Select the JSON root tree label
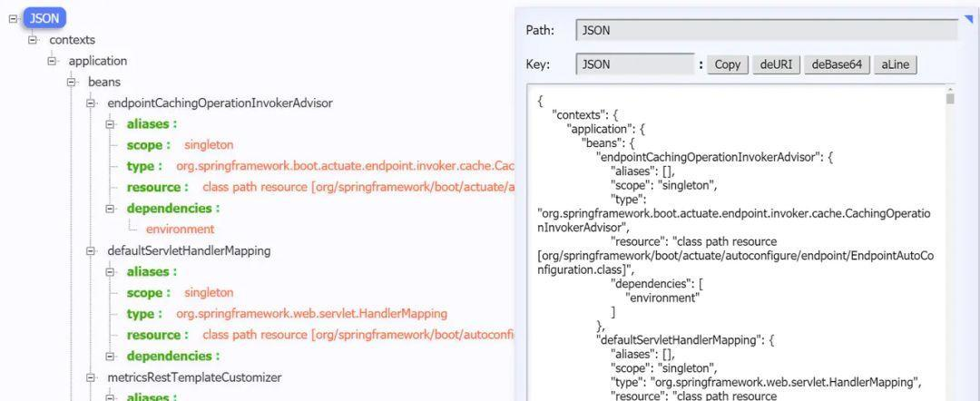The image size is (980, 401). pos(44,18)
